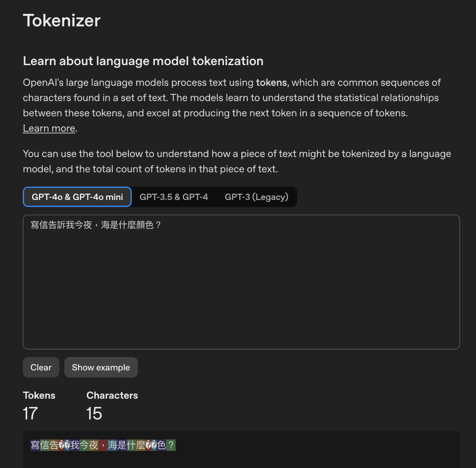Switch to the GPT-3.5 & GPT-4 tab
This screenshot has width=476, height=468.
point(174,197)
